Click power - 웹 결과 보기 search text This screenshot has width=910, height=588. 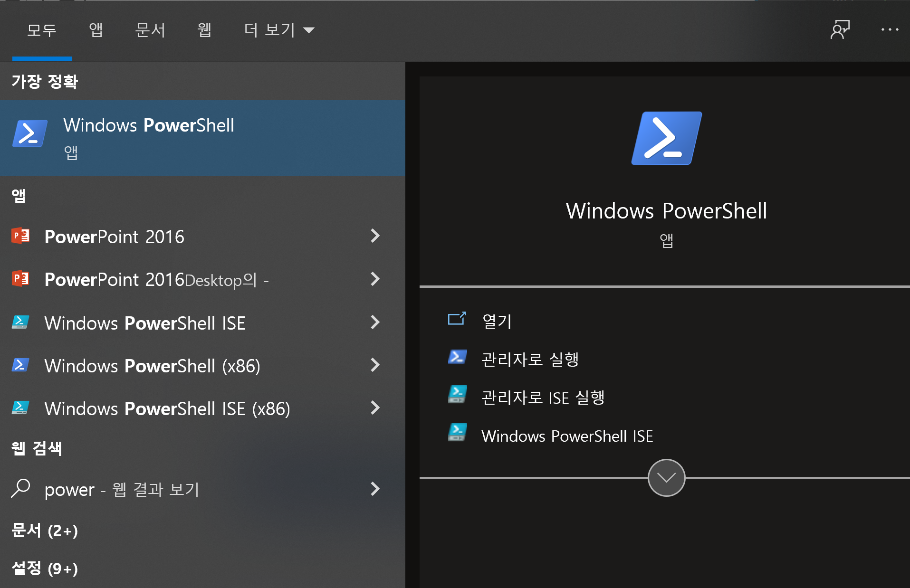(122, 489)
